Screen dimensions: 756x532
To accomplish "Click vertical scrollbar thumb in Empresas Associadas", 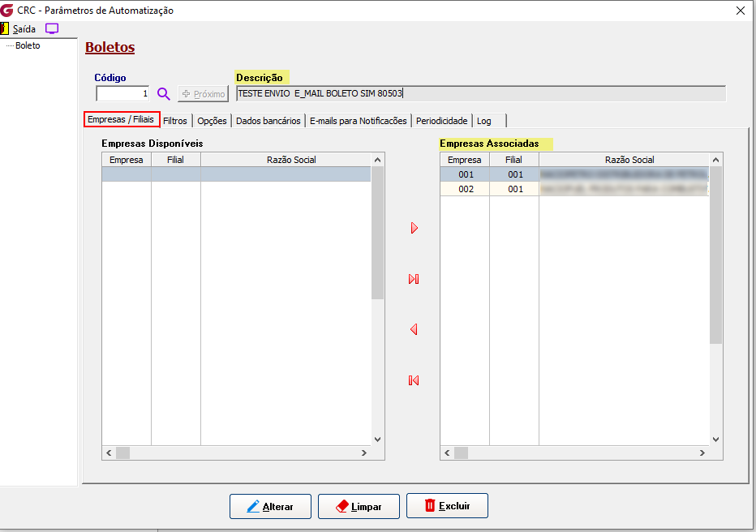I will click(716, 255).
